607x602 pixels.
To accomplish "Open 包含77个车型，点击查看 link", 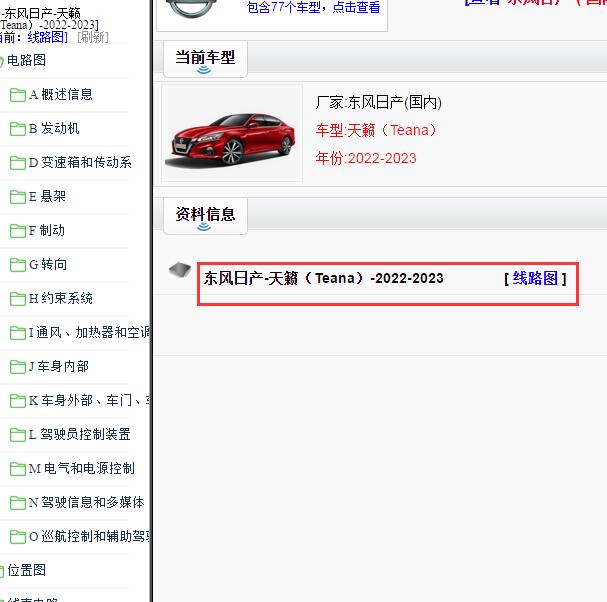I will (x=314, y=7).
